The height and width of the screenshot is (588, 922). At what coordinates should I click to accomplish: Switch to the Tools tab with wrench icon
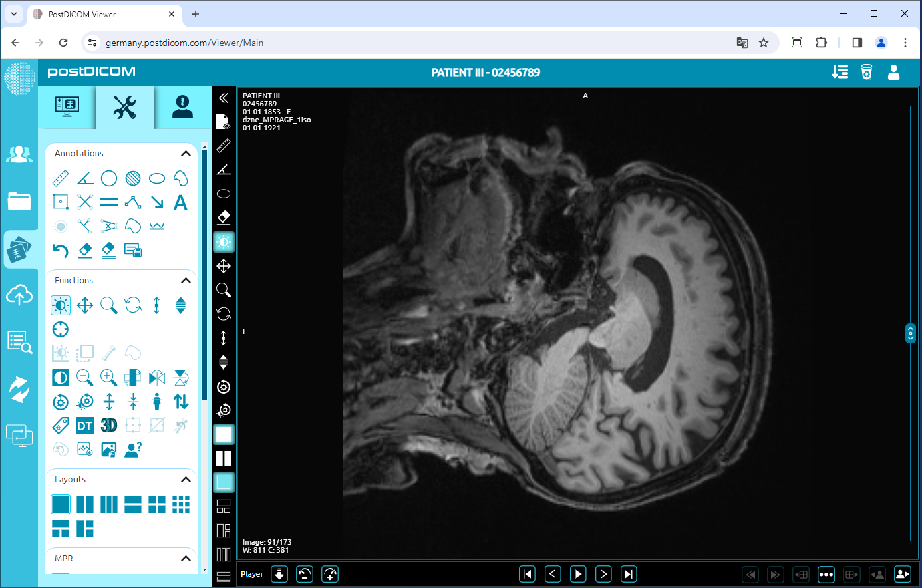point(124,107)
